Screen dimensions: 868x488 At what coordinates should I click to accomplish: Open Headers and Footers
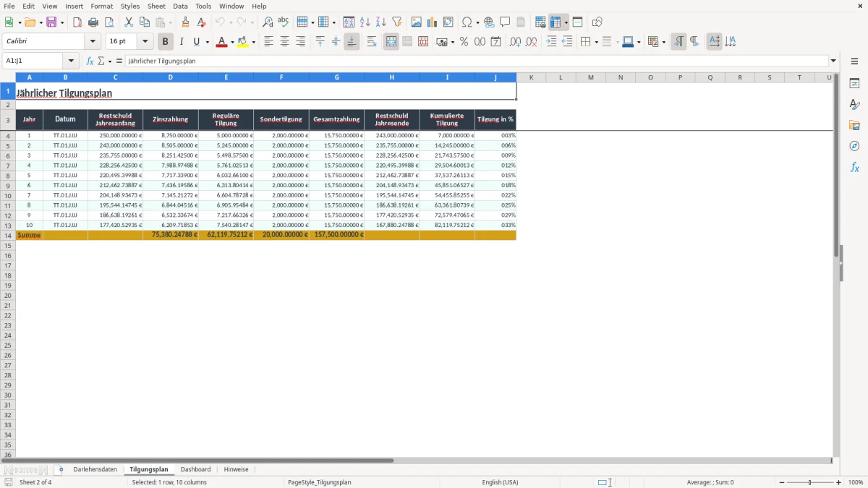pos(521,22)
